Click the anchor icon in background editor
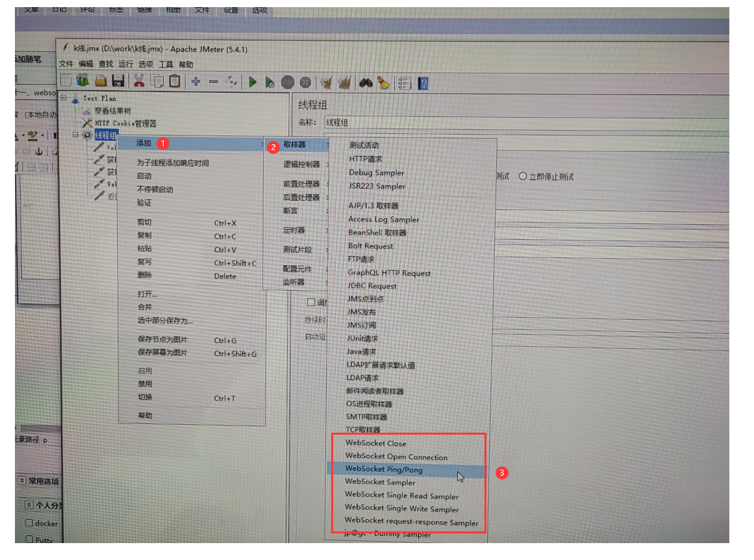Image resolution: width=754 pixels, height=560 pixels. [x=39, y=151]
